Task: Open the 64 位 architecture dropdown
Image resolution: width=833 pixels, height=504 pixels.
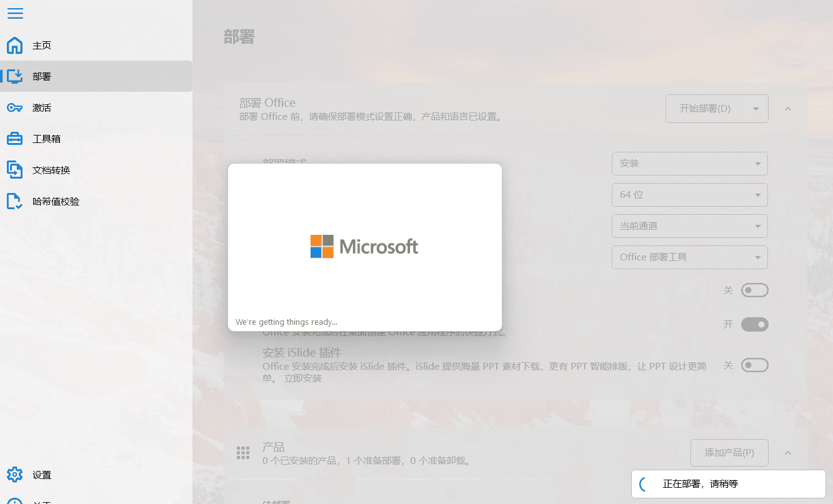Action: tap(689, 194)
